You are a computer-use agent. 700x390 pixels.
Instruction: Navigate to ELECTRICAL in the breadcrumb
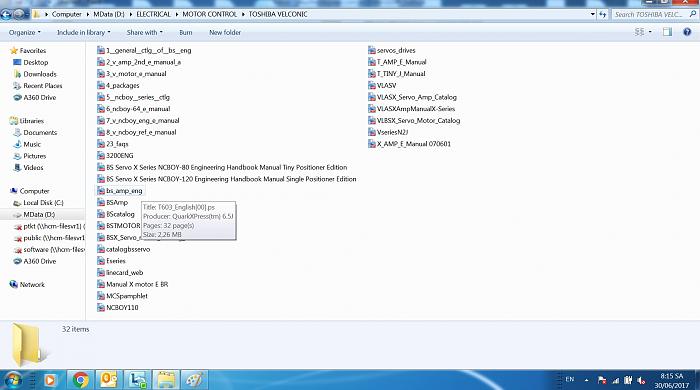tap(153, 14)
